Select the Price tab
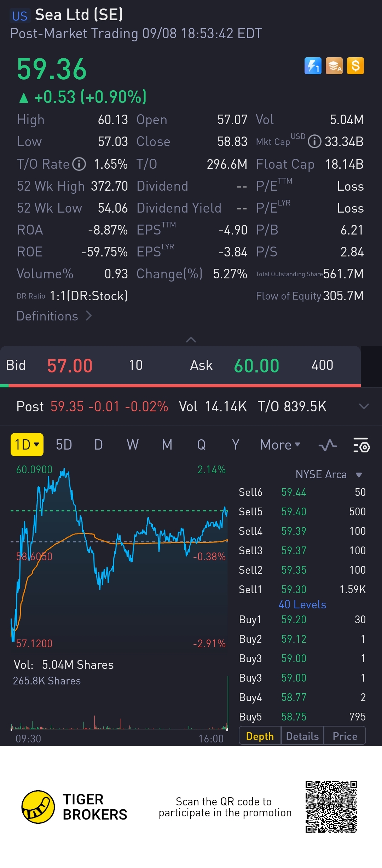This screenshot has width=382, height=868. click(345, 736)
